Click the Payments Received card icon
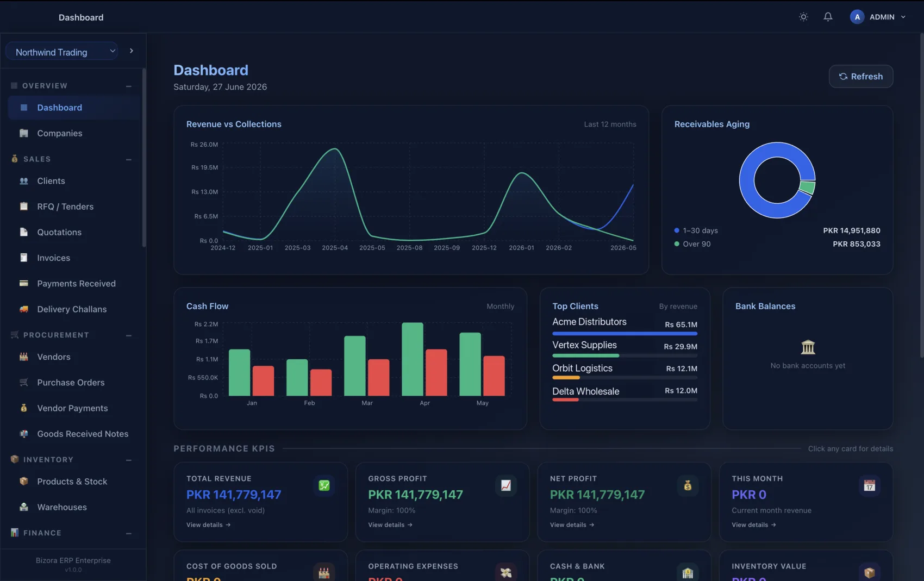This screenshot has height=581, width=924. point(23,283)
